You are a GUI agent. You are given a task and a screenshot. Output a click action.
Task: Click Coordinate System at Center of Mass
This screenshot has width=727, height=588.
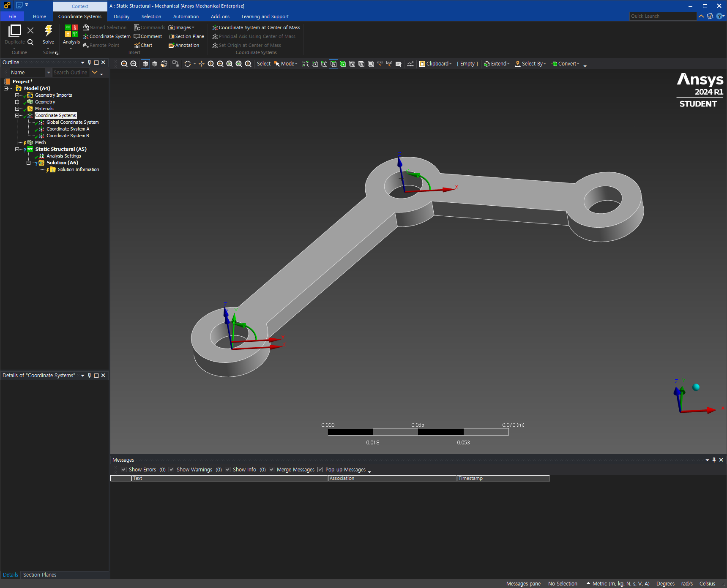click(256, 27)
